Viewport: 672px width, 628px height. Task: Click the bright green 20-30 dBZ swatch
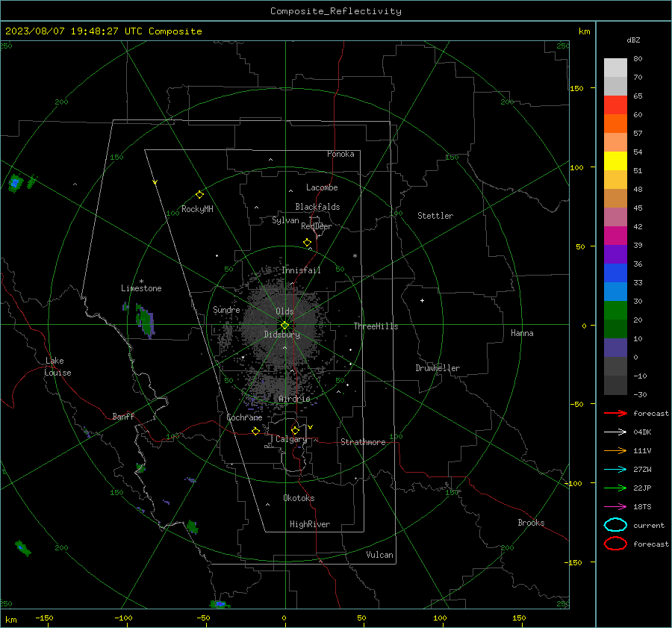(615, 311)
